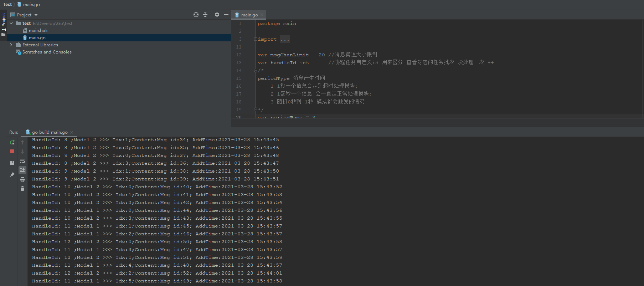Image resolution: width=644 pixels, height=286 pixels.
Task: Click console line with Msg id:44
Action: 157,210
